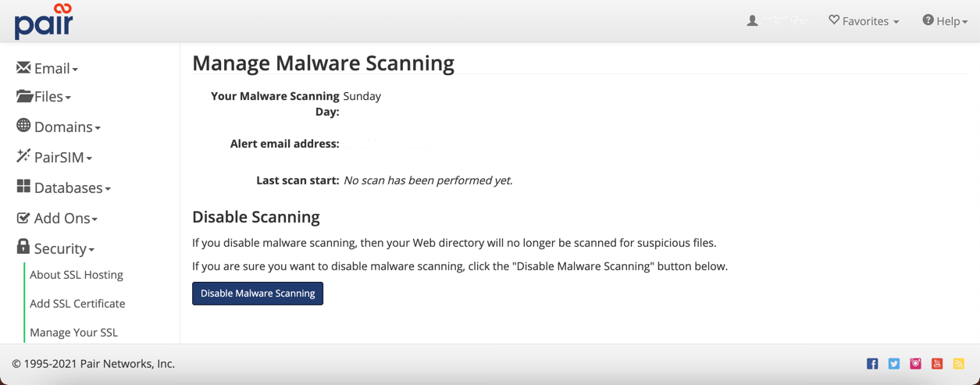Screen dimensions: 980x385
Task: Open the YouTube social link
Action: click(x=937, y=364)
